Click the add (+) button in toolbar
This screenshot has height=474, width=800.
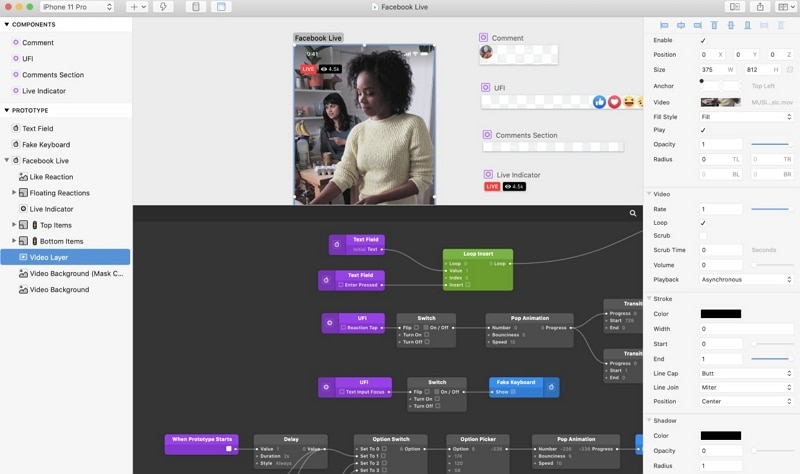point(137,7)
